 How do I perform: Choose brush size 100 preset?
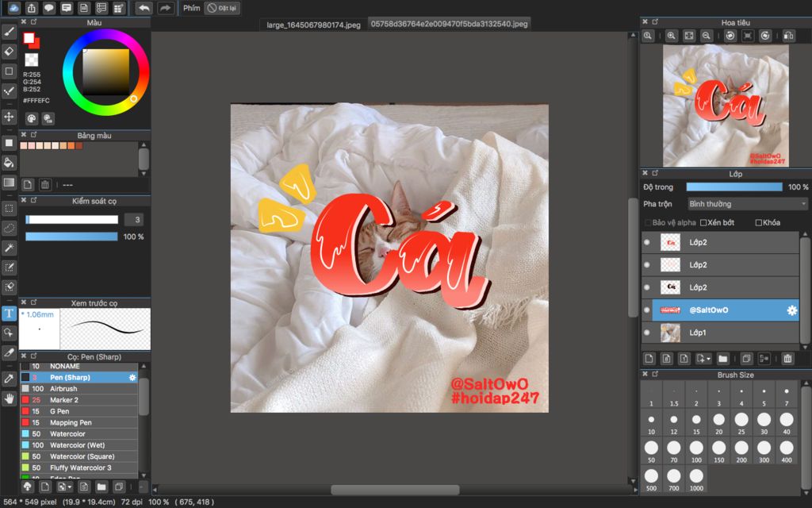pos(696,451)
